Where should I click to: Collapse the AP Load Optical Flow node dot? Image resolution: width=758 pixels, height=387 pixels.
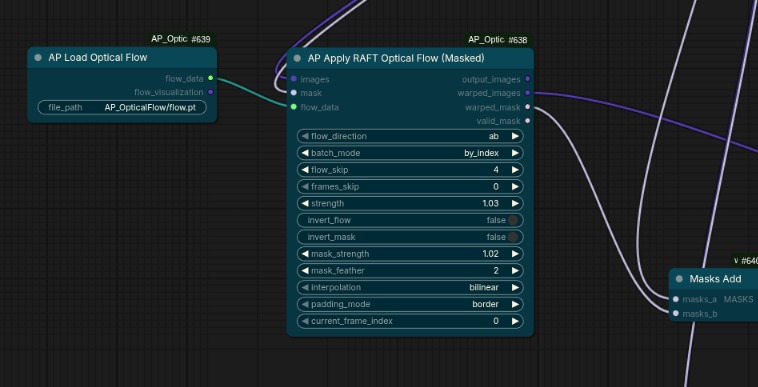(38, 58)
